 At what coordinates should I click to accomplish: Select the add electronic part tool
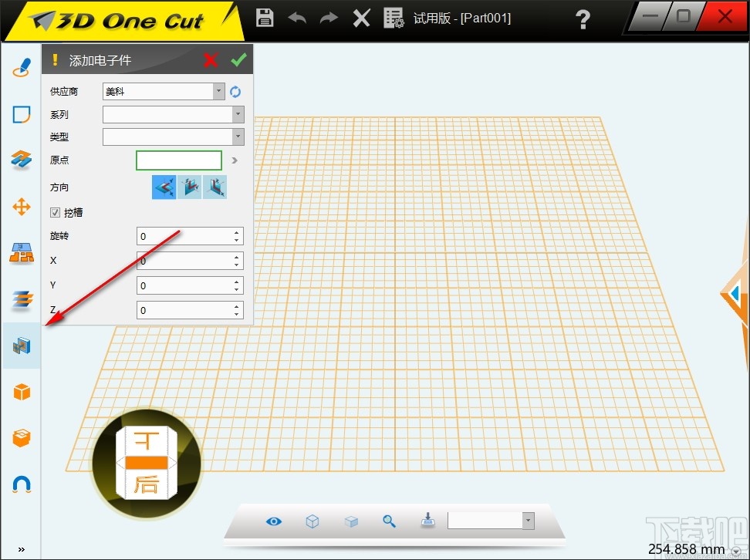click(22, 346)
